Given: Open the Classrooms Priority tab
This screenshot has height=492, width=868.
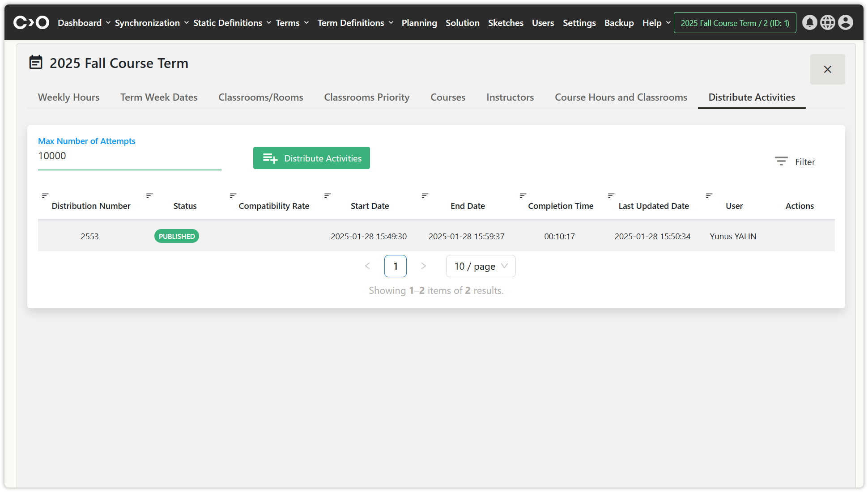Looking at the screenshot, I should [x=366, y=97].
